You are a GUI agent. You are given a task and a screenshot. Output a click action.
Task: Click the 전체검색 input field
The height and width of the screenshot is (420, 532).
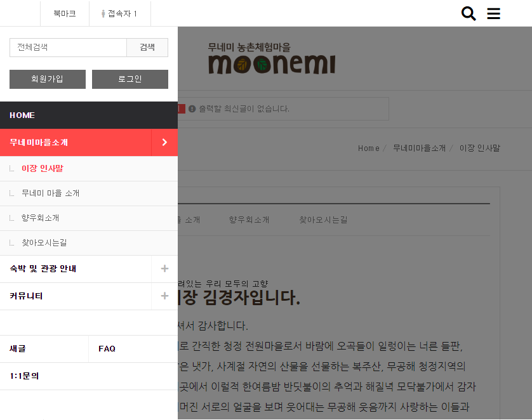68,48
